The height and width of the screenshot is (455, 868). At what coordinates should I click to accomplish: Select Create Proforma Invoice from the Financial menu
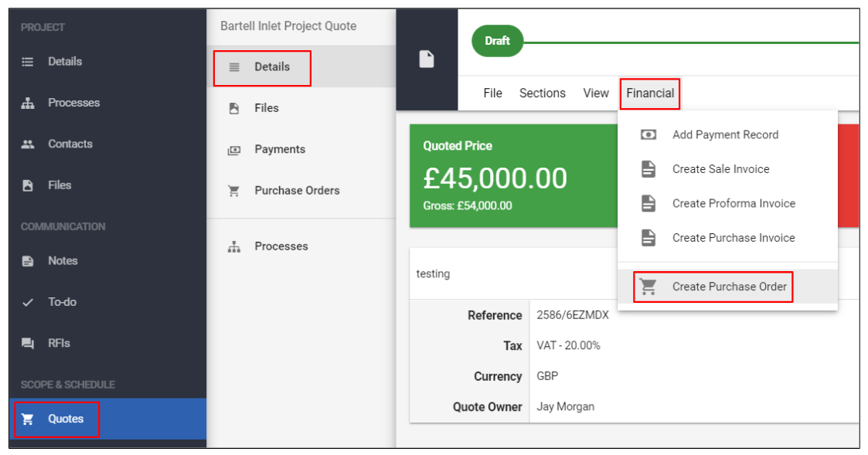(x=733, y=203)
